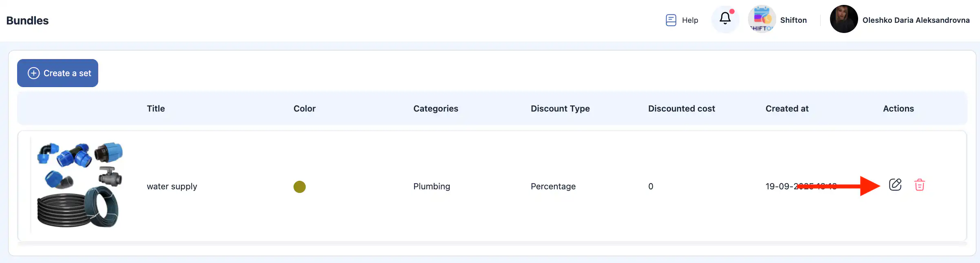Delete the water supply bundle via trash icon
Screen dimensions: 980x263
(x=919, y=185)
